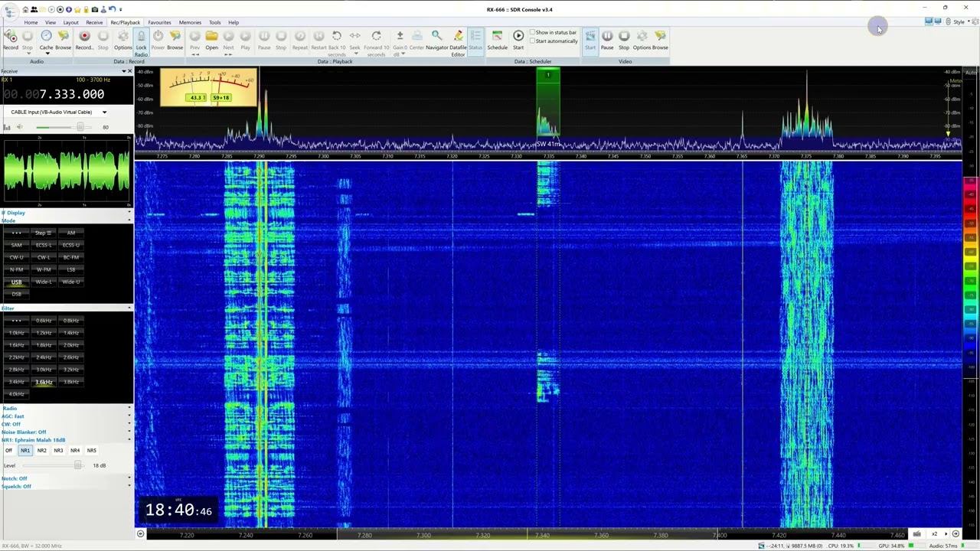
Task: Click the star favourites icon in quick access bar
Action: click(x=77, y=9)
